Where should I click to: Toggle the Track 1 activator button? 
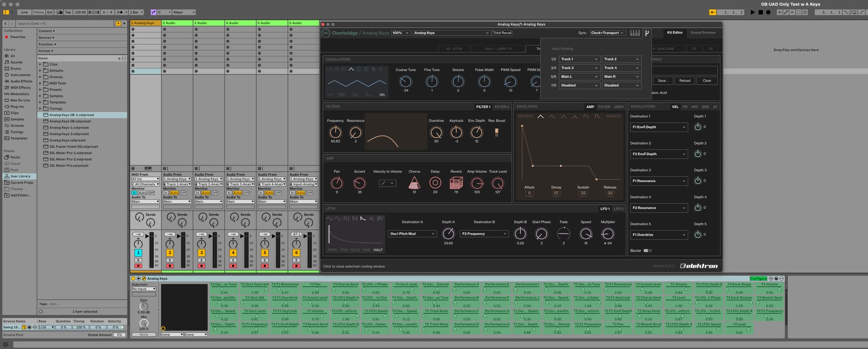tap(138, 253)
